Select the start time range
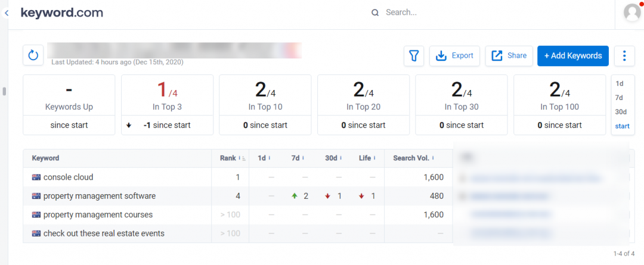The height and width of the screenshot is (265, 644). [x=621, y=126]
